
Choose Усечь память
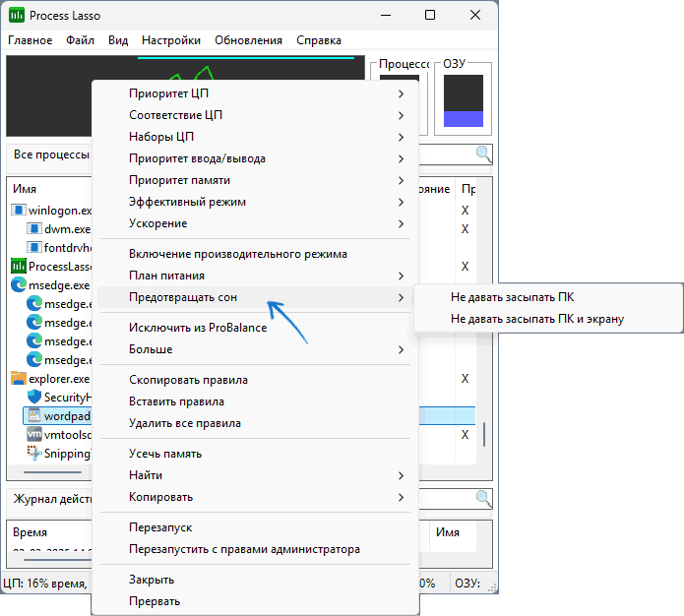tap(255, 454)
